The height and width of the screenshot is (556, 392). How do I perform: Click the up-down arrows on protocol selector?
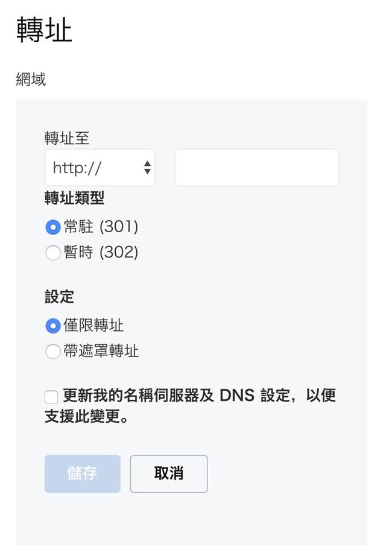coord(147,168)
